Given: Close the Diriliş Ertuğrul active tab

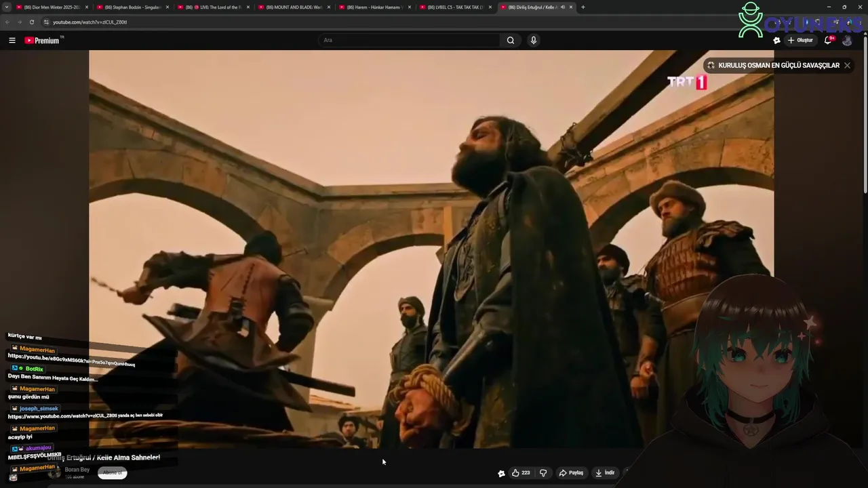Looking at the screenshot, I should click(571, 7).
